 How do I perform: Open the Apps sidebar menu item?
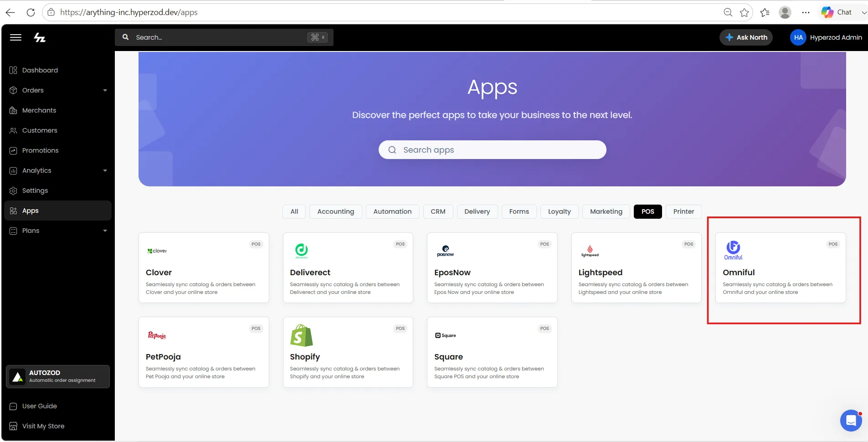point(58,211)
